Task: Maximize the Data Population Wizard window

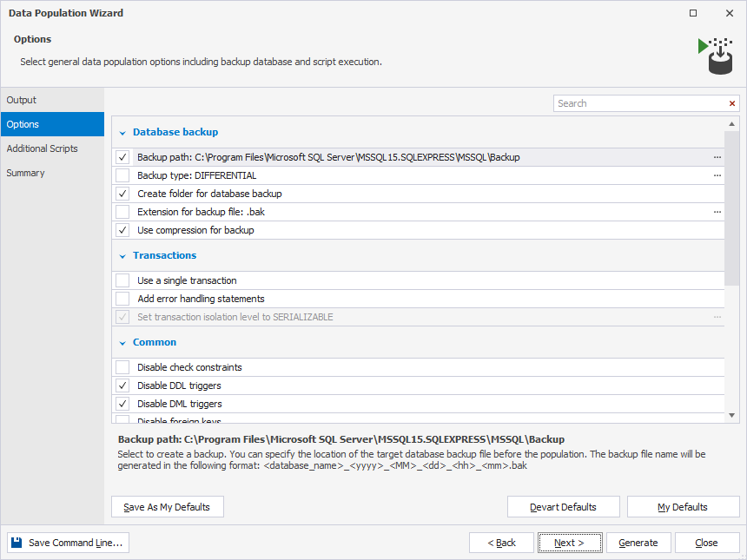Action: click(x=693, y=13)
